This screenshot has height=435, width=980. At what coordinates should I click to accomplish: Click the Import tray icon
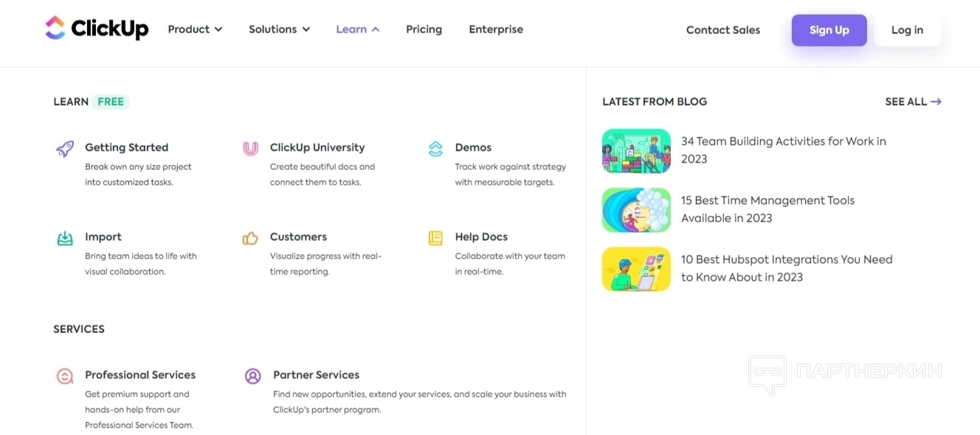(x=65, y=238)
